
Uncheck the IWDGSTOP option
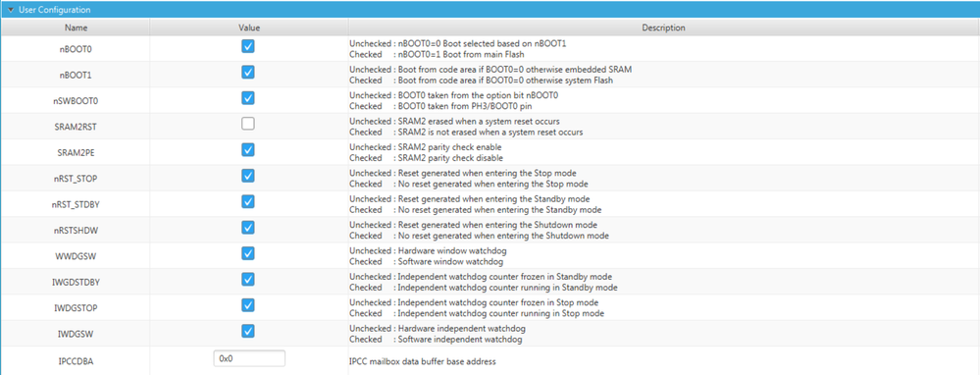(x=248, y=305)
